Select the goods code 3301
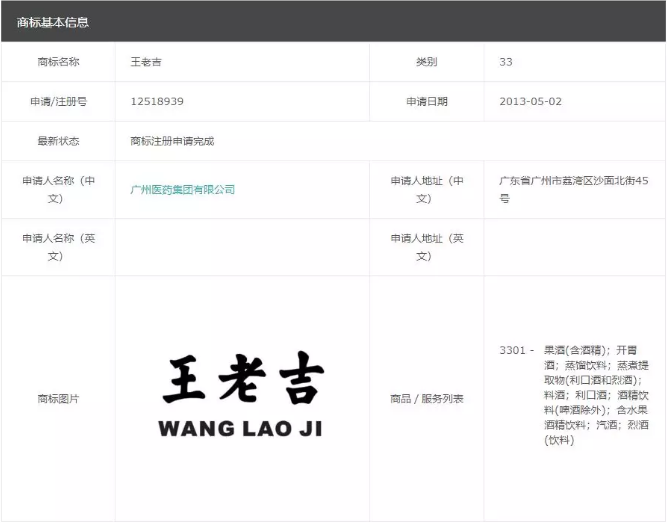Viewport: 667px width, 523px height. pos(512,350)
